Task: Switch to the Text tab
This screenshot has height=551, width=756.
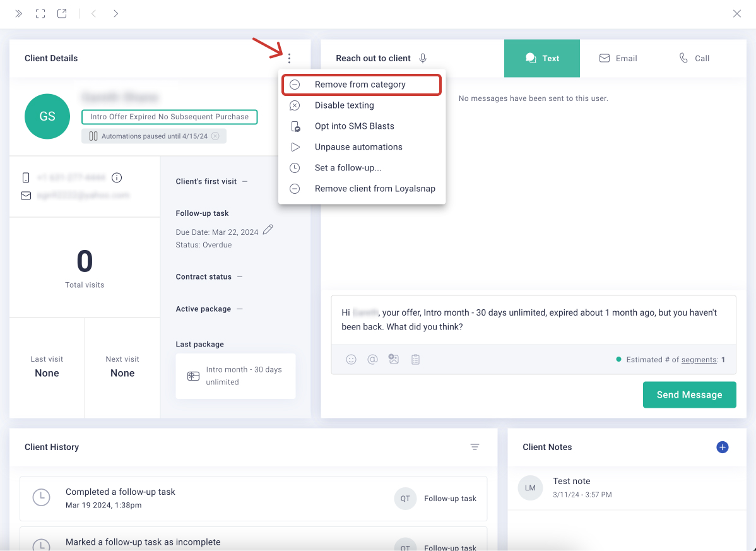Action: pos(542,58)
